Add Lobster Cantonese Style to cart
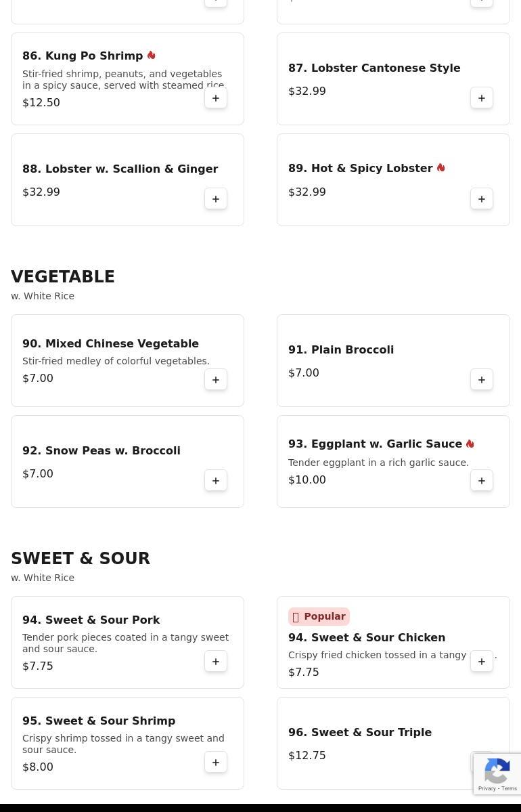The height and width of the screenshot is (812, 521). (482, 98)
